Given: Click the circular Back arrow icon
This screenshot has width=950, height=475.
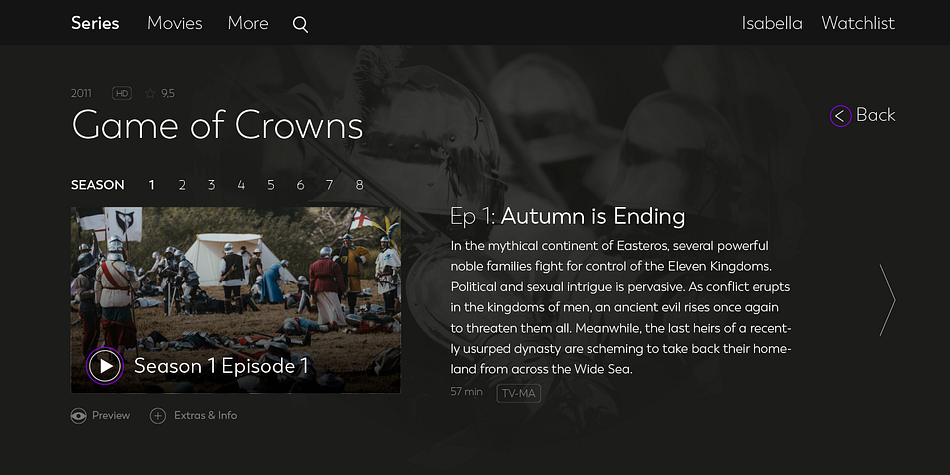Looking at the screenshot, I should (x=840, y=116).
